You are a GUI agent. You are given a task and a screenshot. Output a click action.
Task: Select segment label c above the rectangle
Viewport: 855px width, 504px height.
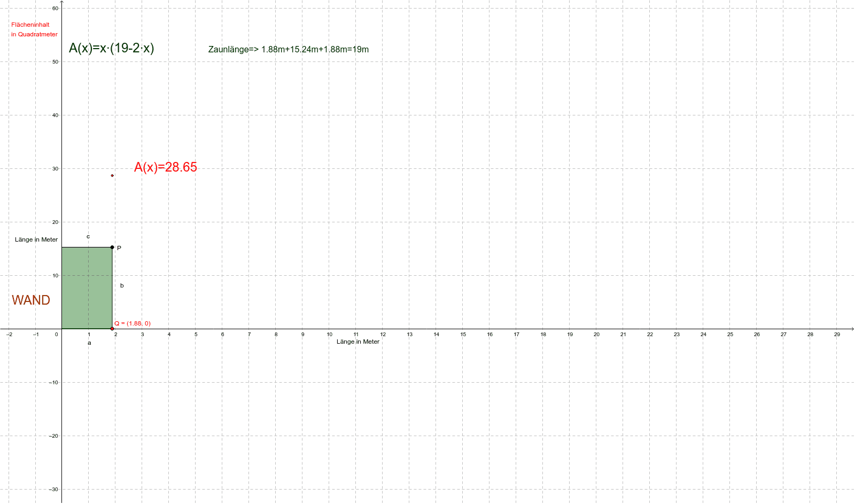click(x=88, y=236)
